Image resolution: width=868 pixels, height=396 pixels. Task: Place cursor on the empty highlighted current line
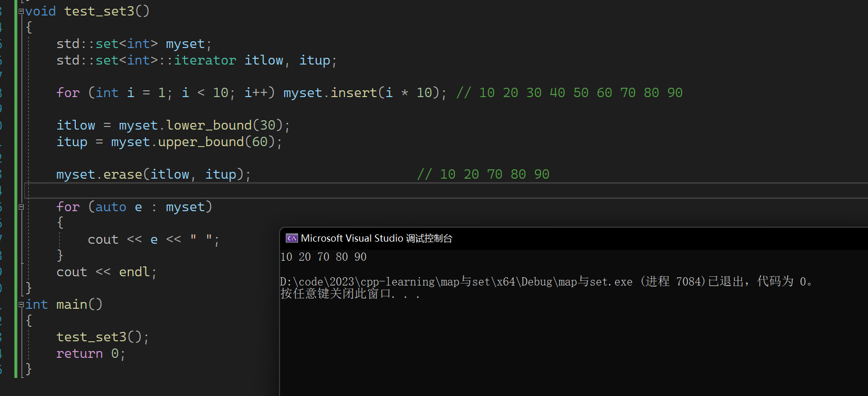[446, 191]
